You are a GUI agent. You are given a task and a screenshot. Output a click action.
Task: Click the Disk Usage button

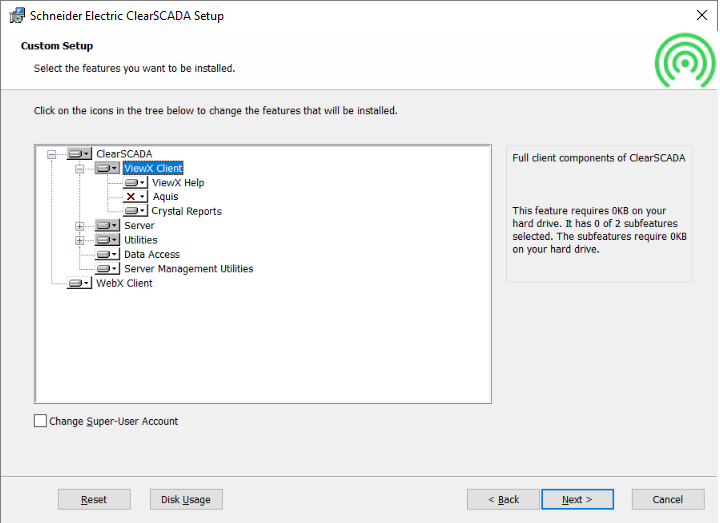186,499
